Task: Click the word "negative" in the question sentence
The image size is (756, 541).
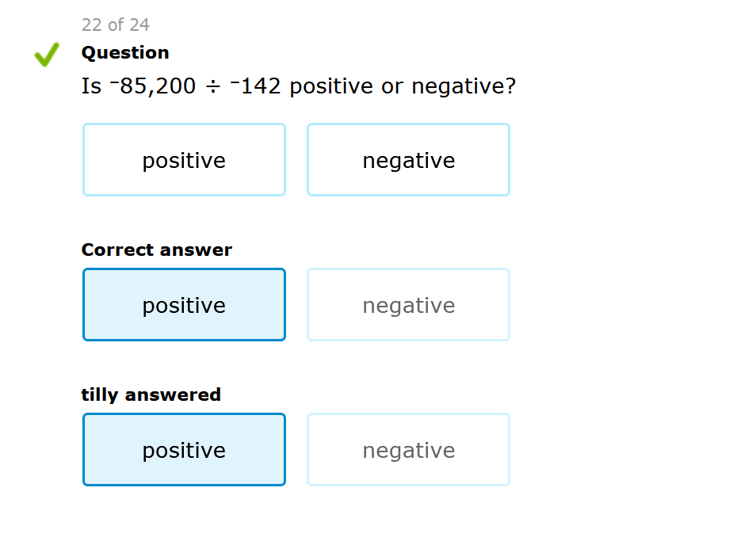Action: pyautogui.click(x=464, y=87)
